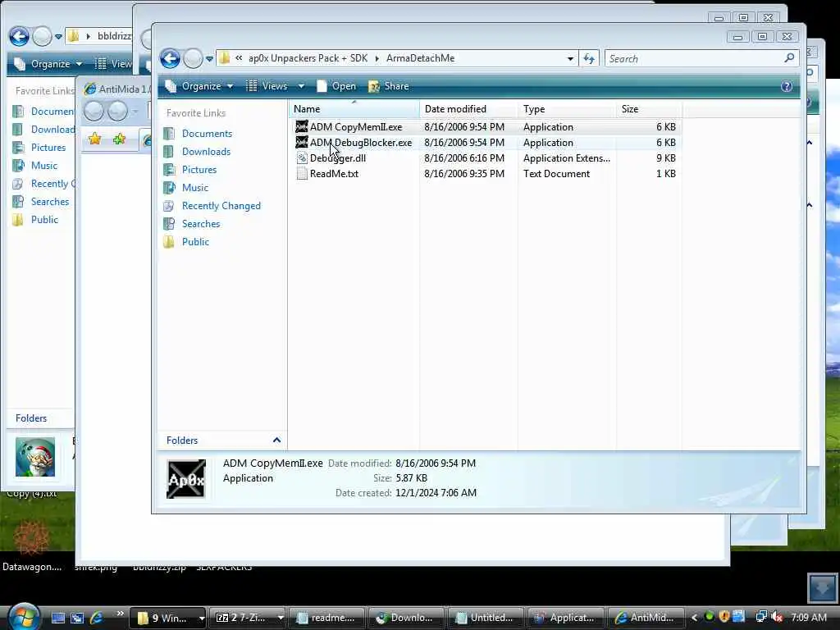Image resolution: width=840 pixels, height=630 pixels.
Task: Open the Windows Start orb
Action: click(24, 617)
